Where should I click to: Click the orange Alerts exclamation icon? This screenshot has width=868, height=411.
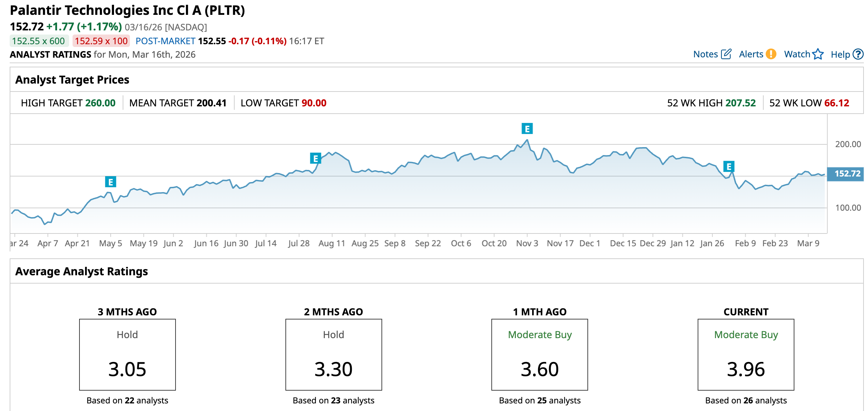click(771, 54)
